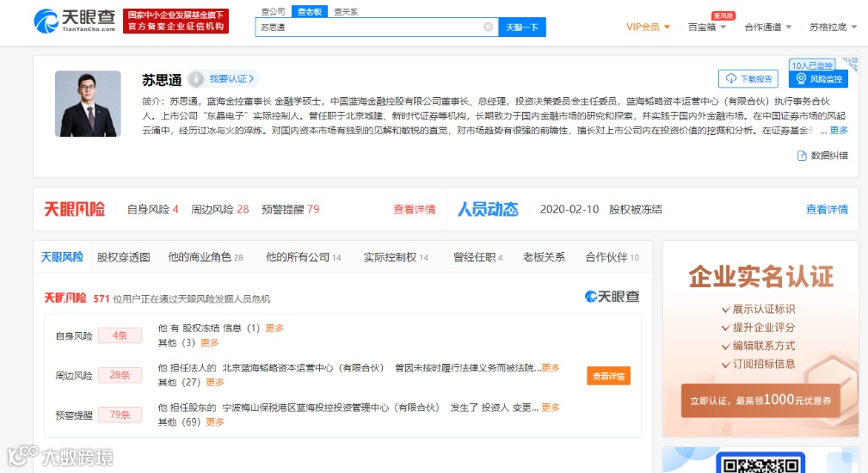Viewport: 868px width, 473px height.
Task: Click the 79条 warning count badge
Action: coord(120,415)
